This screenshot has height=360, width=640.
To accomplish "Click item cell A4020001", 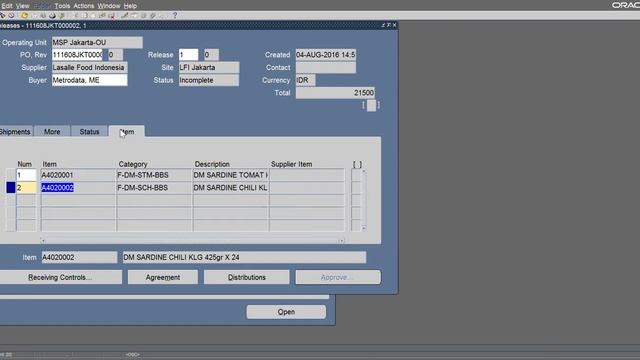I will pyautogui.click(x=78, y=175).
